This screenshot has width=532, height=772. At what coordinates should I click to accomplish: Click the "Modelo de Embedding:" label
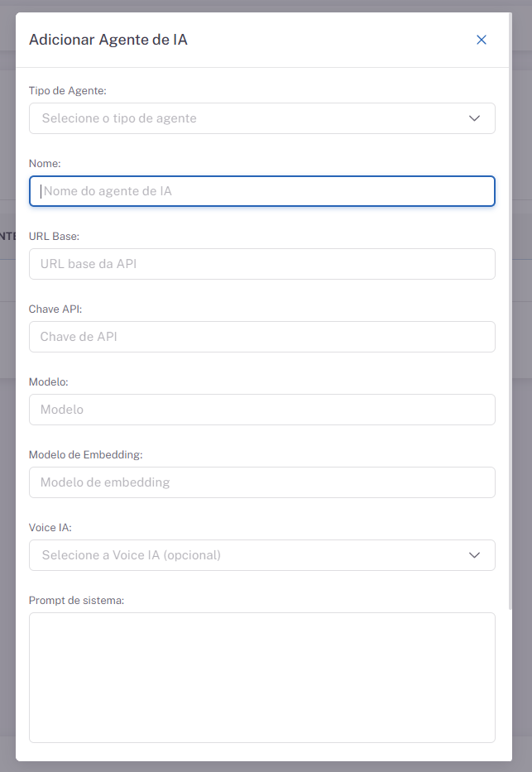tap(86, 454)
